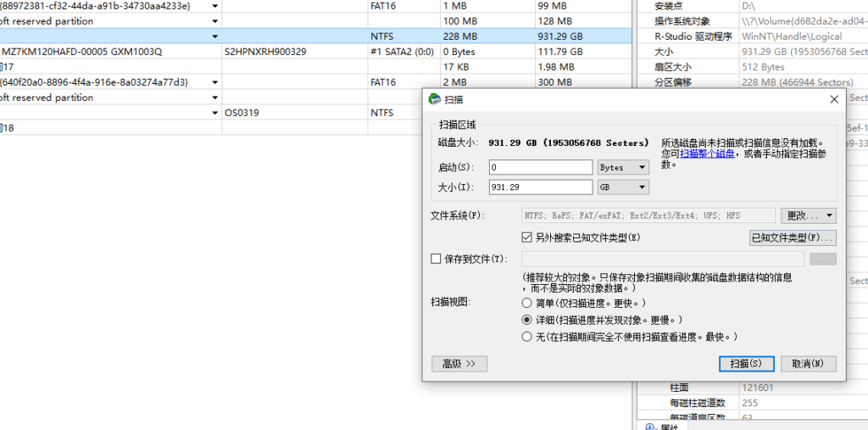The image size is (868, 430).
Task: Open the 更改... file system dropdown
Action: 808,215
